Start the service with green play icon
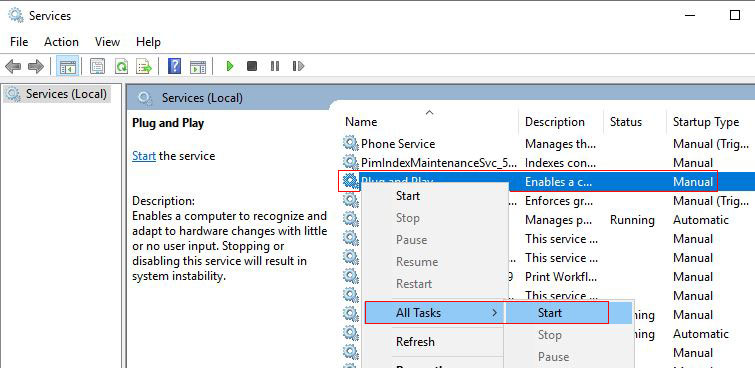The width and height of the screenshot is (755, 368). click(230, 66)
